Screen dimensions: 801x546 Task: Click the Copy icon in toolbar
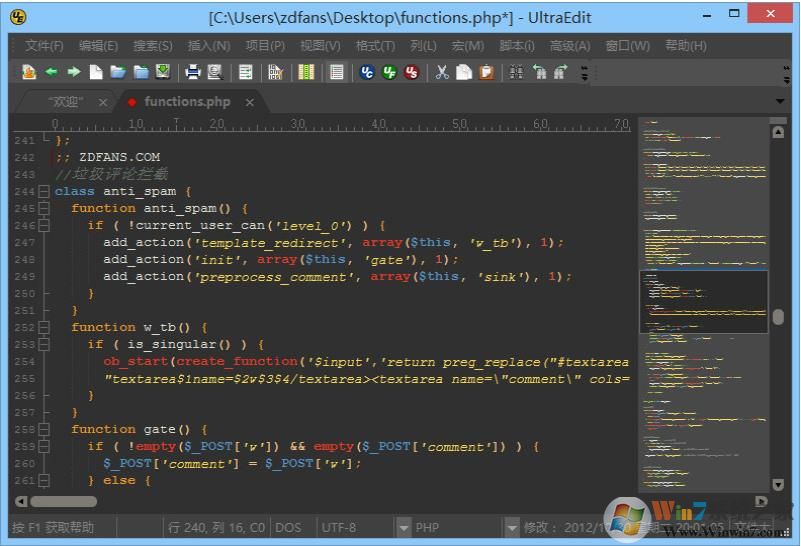tap(464, 72)
